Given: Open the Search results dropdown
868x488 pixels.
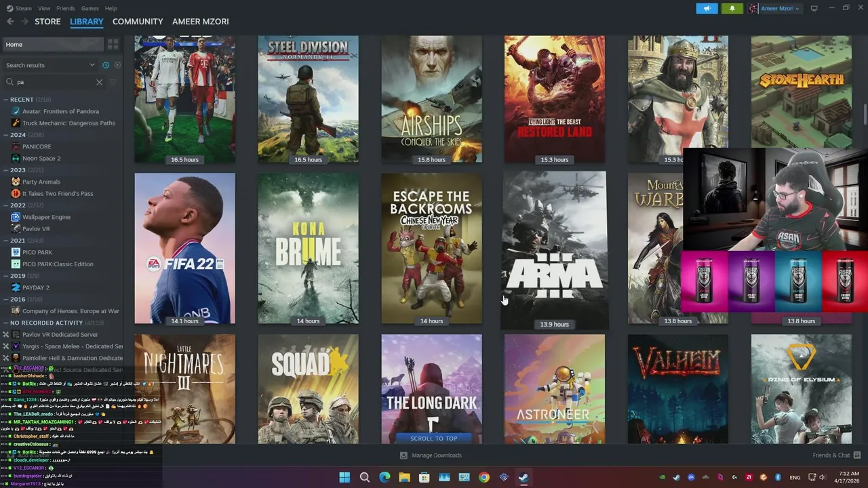Looking at the screenshot, I should coord(50,65).
